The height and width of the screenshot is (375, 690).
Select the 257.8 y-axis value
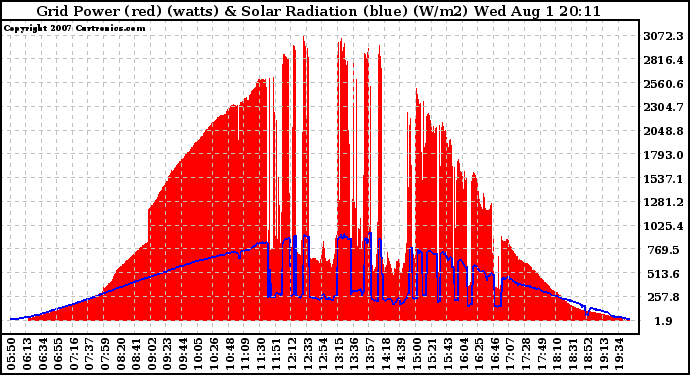[x=665, y=297]
